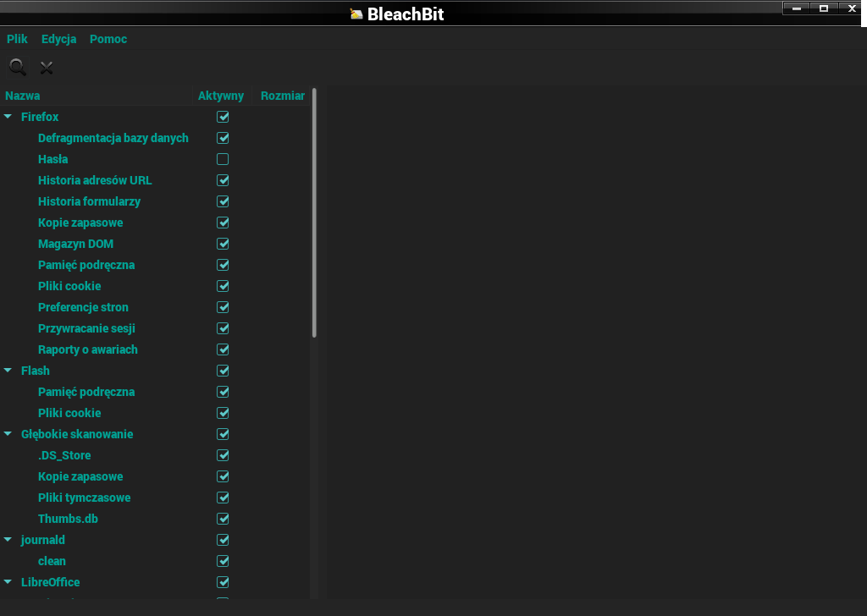Viewport: 867px width, 616px height.
Task: Uncheck the Flash group checkbox
Action: tap(223, 371)
